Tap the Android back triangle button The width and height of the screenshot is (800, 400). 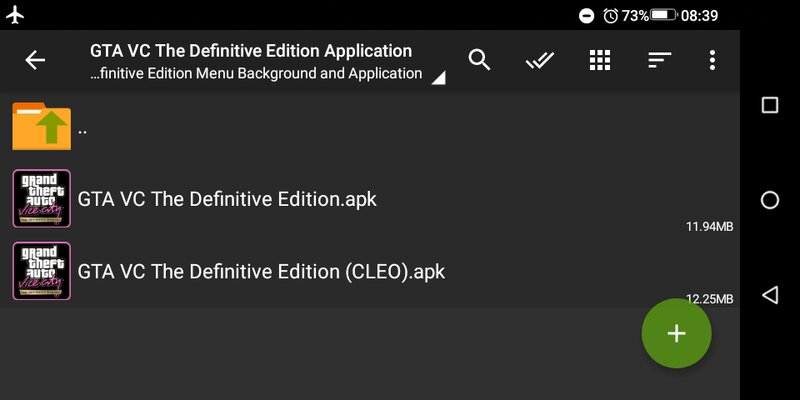click(770, 295)
